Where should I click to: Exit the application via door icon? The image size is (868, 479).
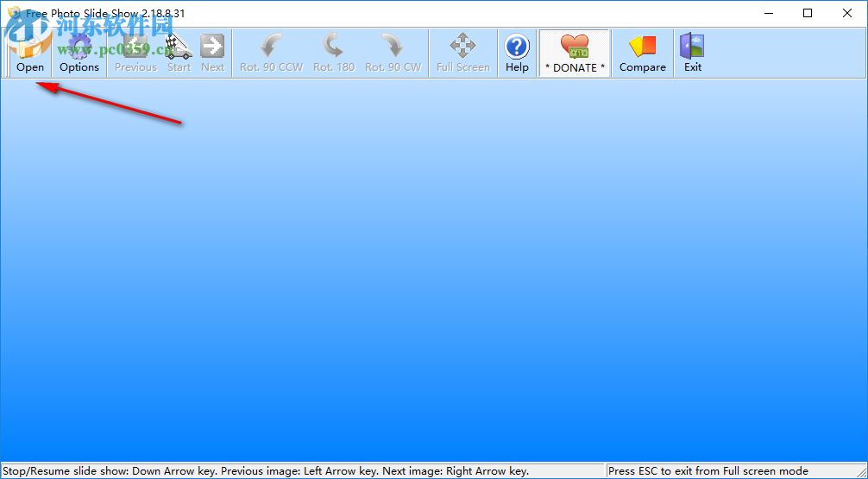[693, 54]
